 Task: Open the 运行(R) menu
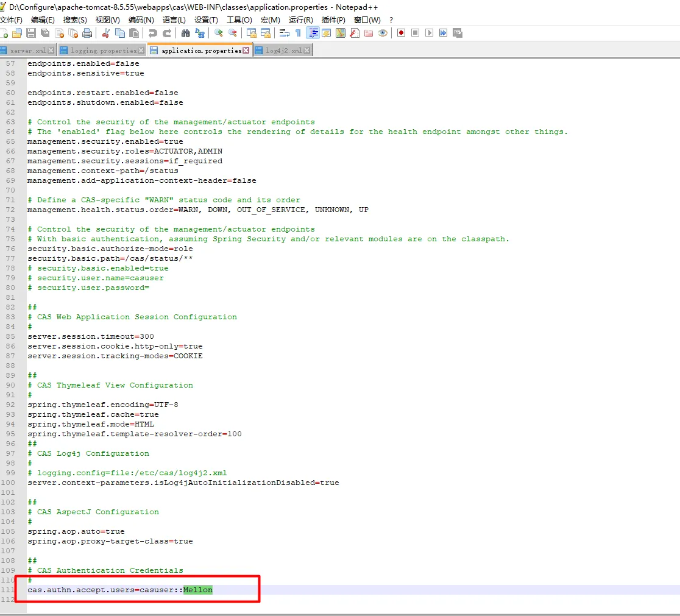(x=300, y=20)
